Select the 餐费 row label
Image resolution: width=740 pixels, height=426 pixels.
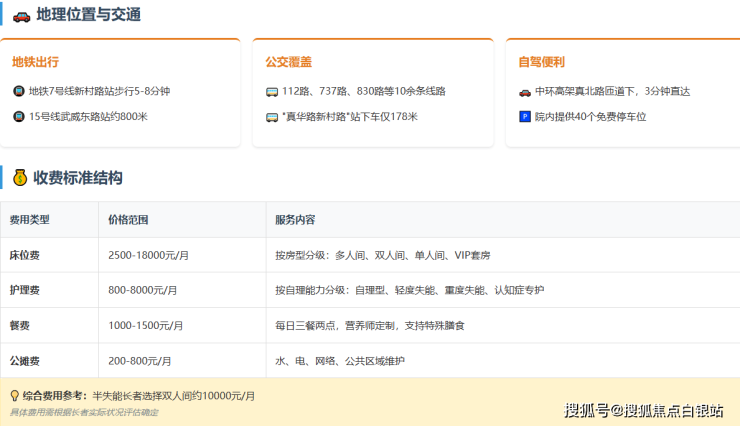pyautogui.click(x=19, y=326)
